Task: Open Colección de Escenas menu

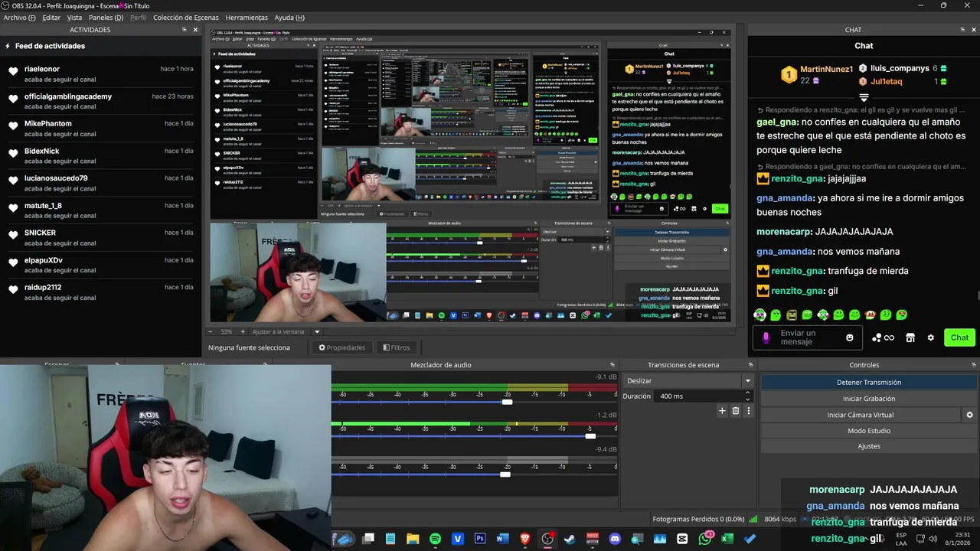Action: pyautogui.click(x=185, y=18)
